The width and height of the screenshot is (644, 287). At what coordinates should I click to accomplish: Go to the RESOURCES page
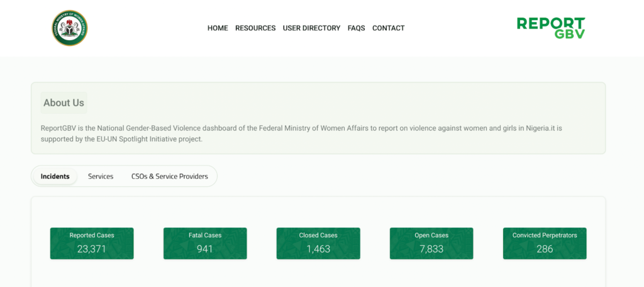(x=255, y=28)
